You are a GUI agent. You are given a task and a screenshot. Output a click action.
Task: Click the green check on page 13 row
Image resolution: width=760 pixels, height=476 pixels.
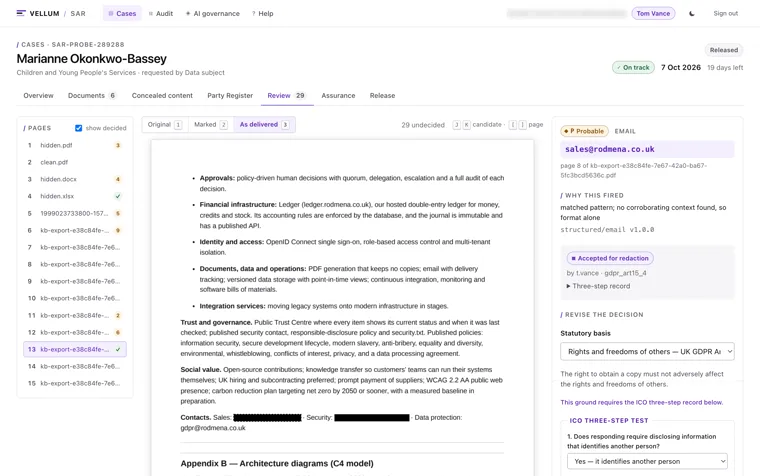coord(118,349)
